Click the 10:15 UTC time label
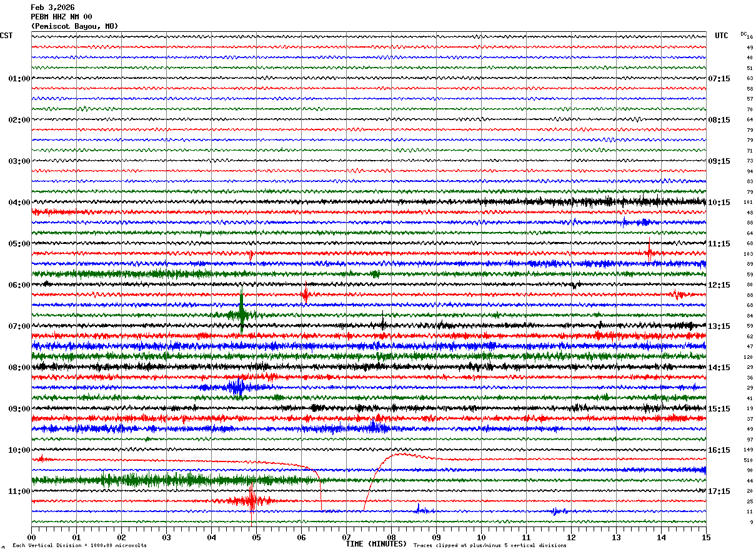The width and height of the screenshot is (756, 554). (x=719, y=203)
